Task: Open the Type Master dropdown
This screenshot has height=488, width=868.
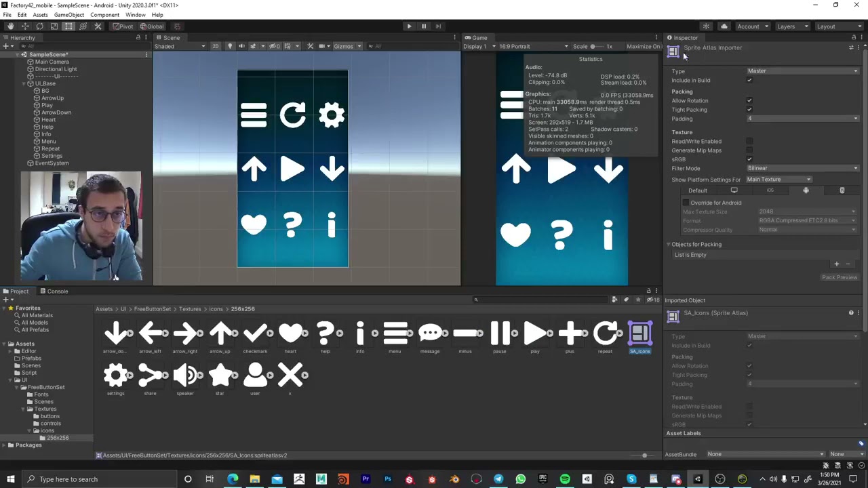Action: (x=803, y=71)
